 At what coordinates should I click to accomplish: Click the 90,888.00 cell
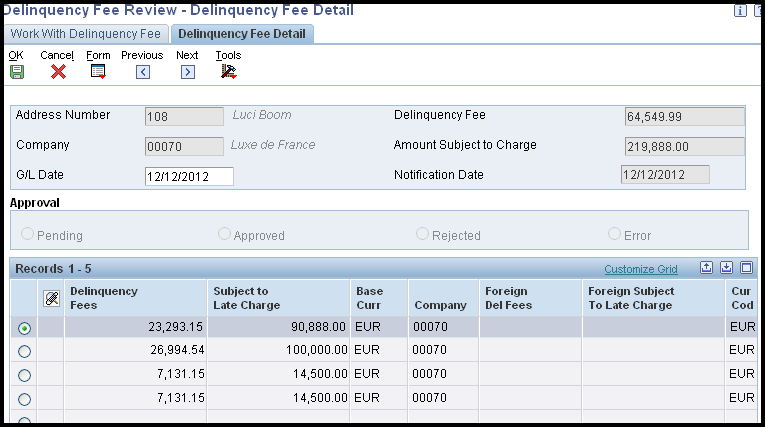[x=279, y=326]
